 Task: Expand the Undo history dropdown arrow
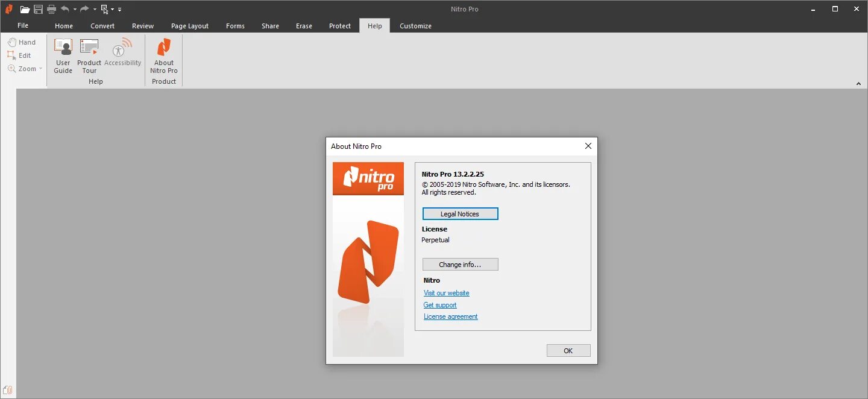(x=75, y=10)
